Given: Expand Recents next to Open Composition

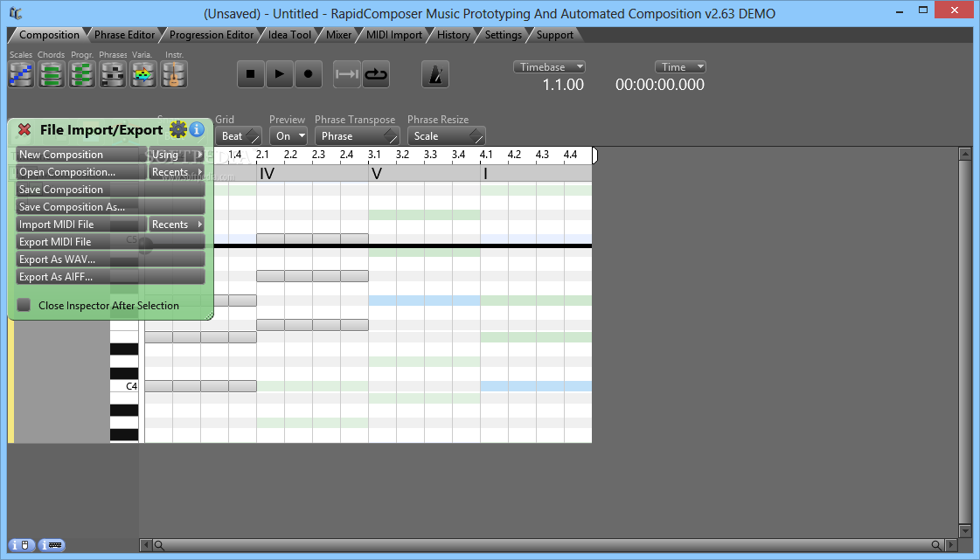Looking at the screenshot, I should tap(177, 172).
